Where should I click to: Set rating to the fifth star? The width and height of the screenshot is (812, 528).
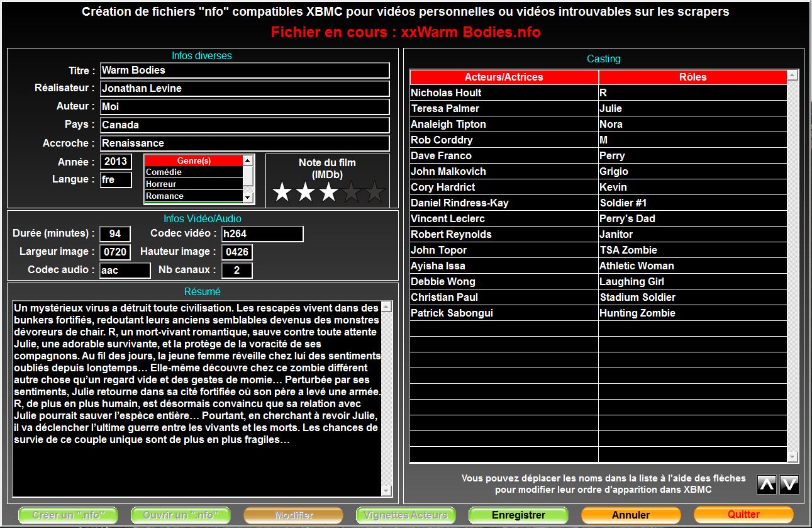[375, 192]
